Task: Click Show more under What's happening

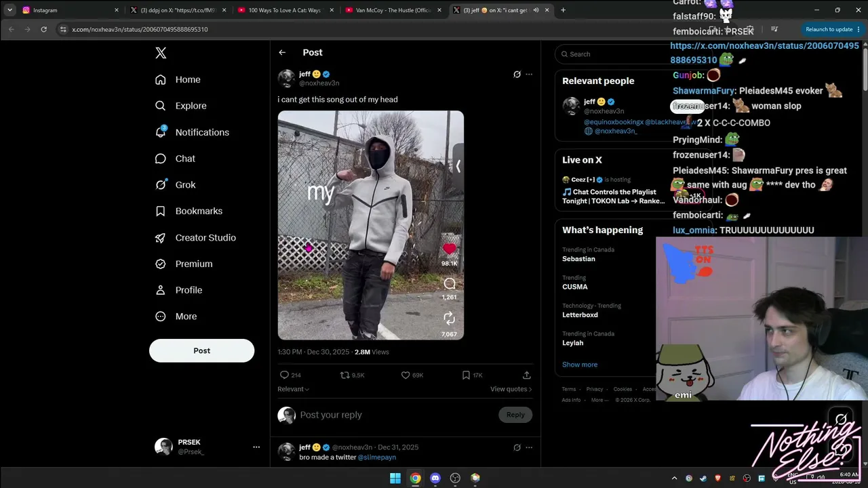Action: click(x=580, y=365)
